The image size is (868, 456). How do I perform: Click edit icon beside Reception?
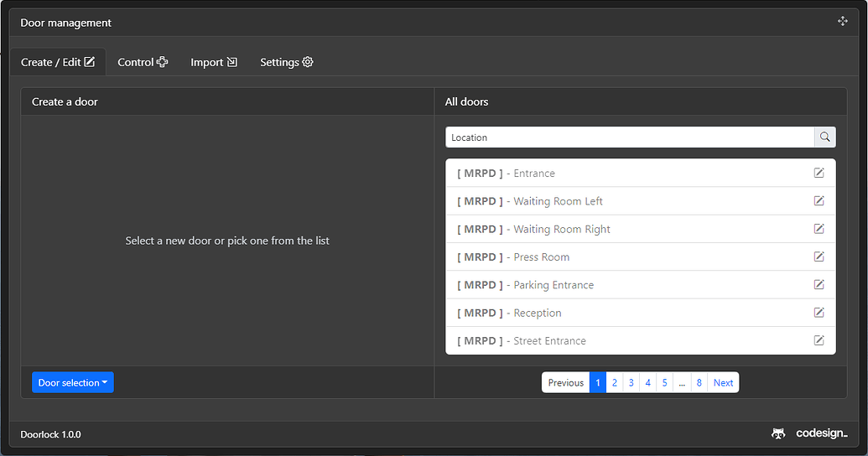[x=819, y=313]
